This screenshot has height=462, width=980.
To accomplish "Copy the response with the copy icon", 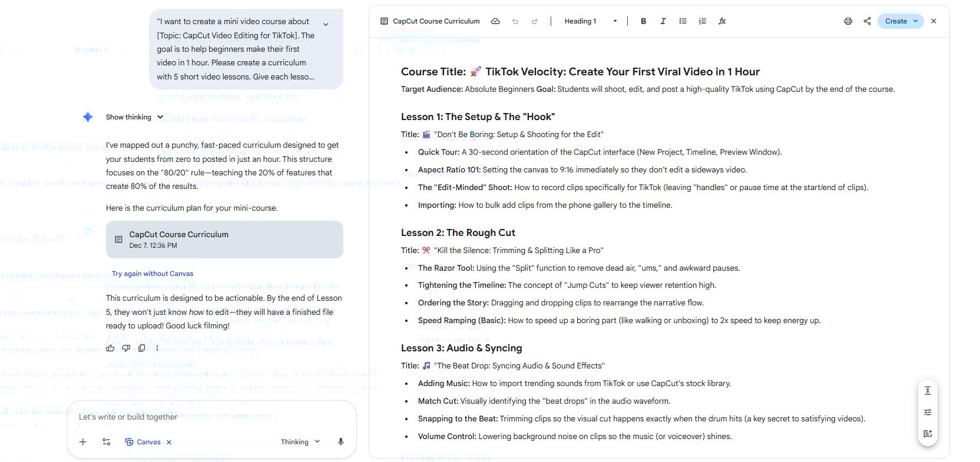I will click(x=141, y=348).
